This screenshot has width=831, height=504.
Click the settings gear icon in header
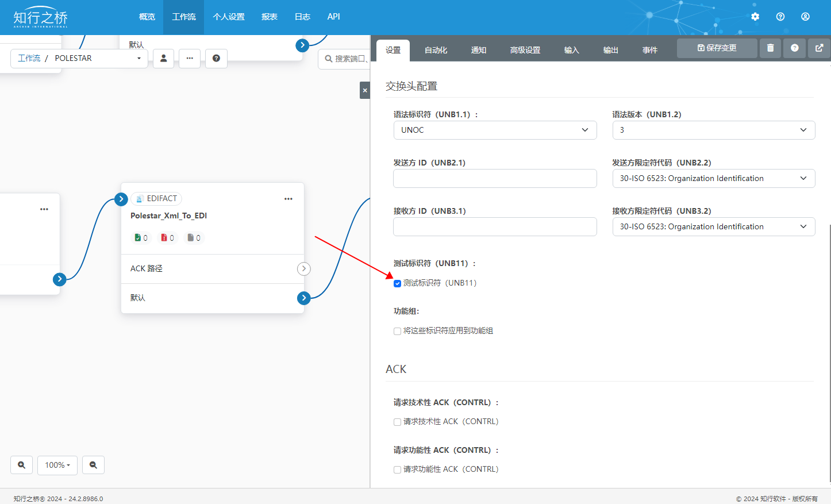(x=755, y=17)
